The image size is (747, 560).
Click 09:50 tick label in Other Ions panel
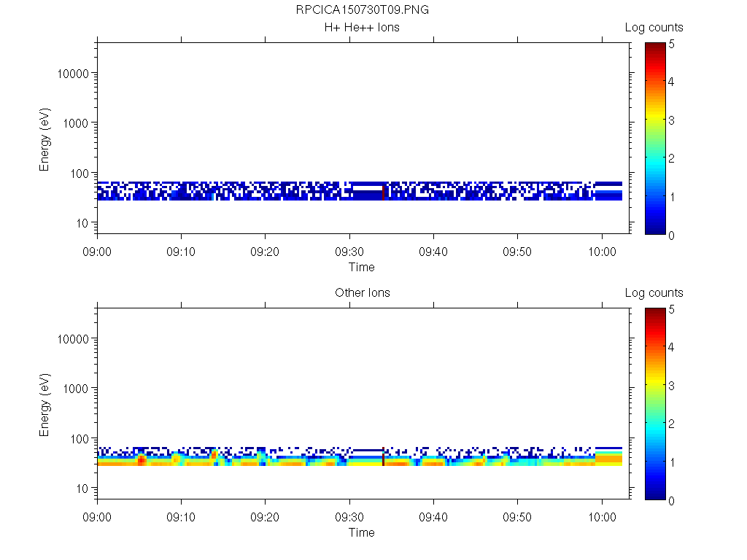click(517, 517)
